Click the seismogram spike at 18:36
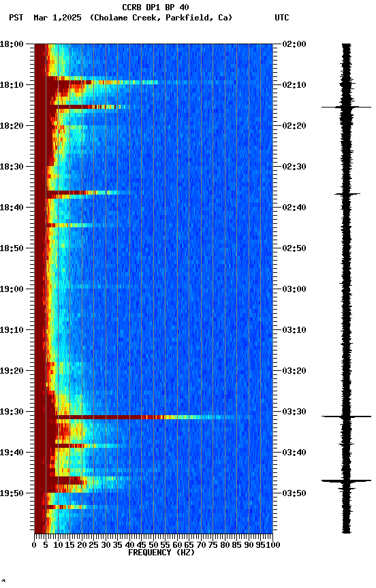The height and width of the screenshot is (588, 376). tap(347, 194)
